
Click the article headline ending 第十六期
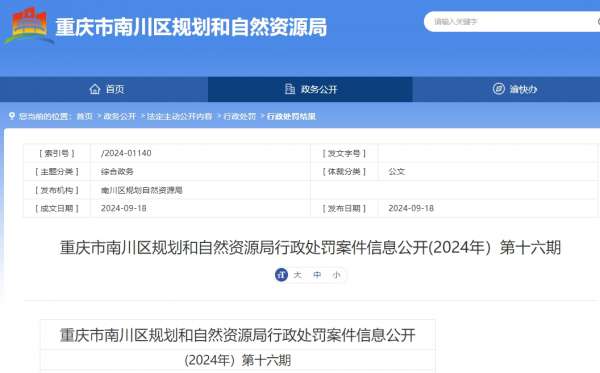coord(310,247)
